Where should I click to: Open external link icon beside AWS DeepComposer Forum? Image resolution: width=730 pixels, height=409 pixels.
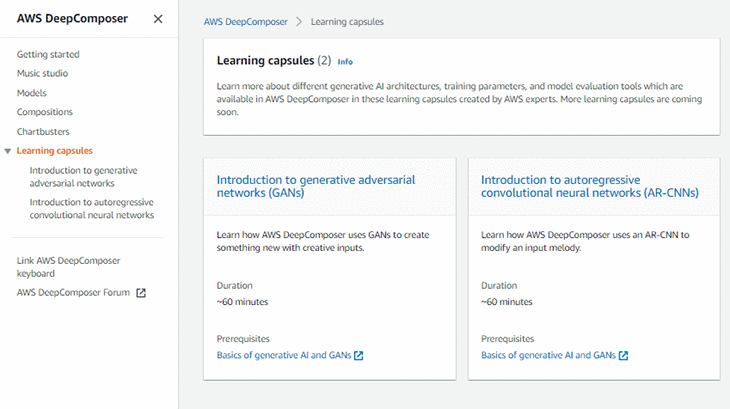coord(141,293)
